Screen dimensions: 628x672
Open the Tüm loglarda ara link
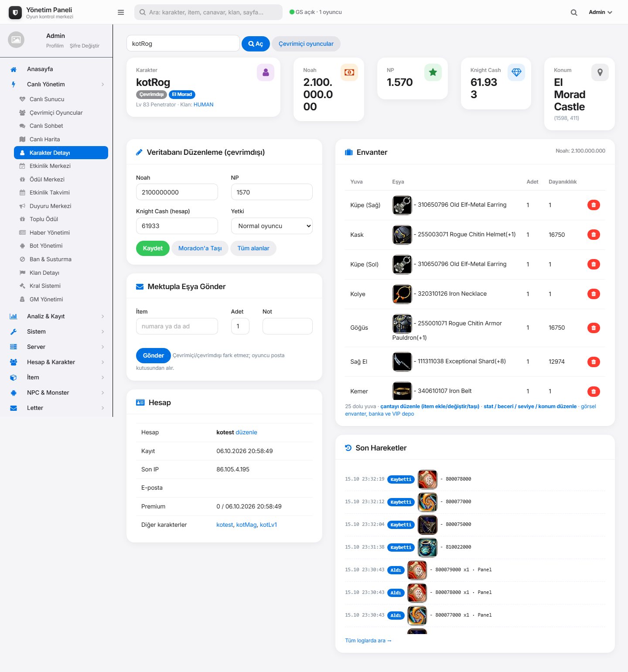click(368, 641)
